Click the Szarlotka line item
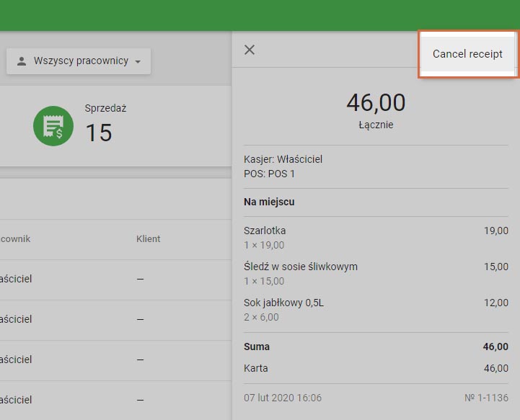 tap(265, 231)
